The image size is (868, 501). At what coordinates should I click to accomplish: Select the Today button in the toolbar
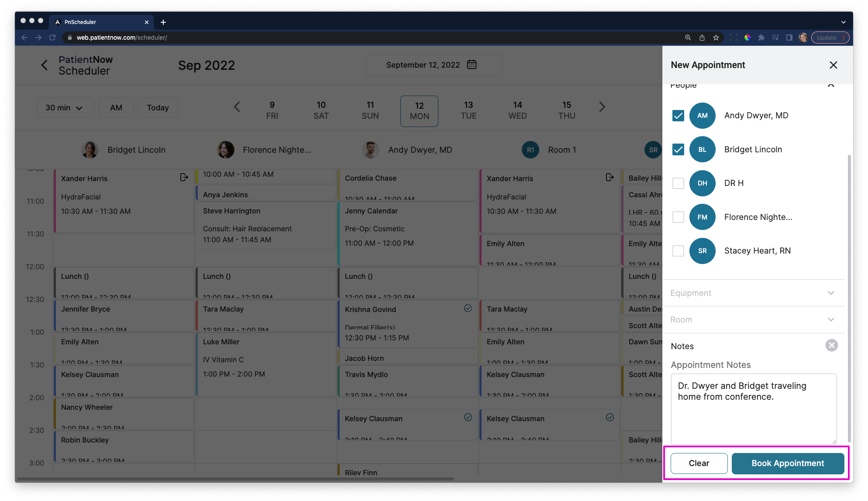[158, 108]
